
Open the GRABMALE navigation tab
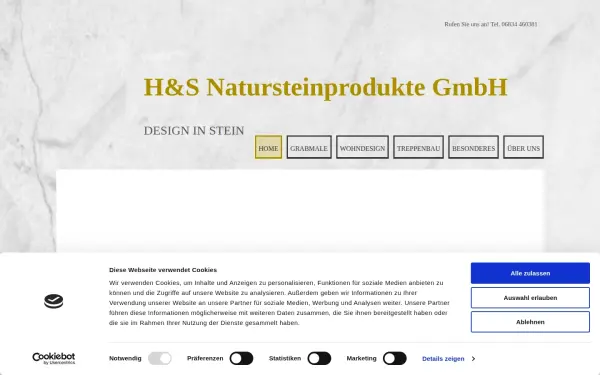(309, 147)
